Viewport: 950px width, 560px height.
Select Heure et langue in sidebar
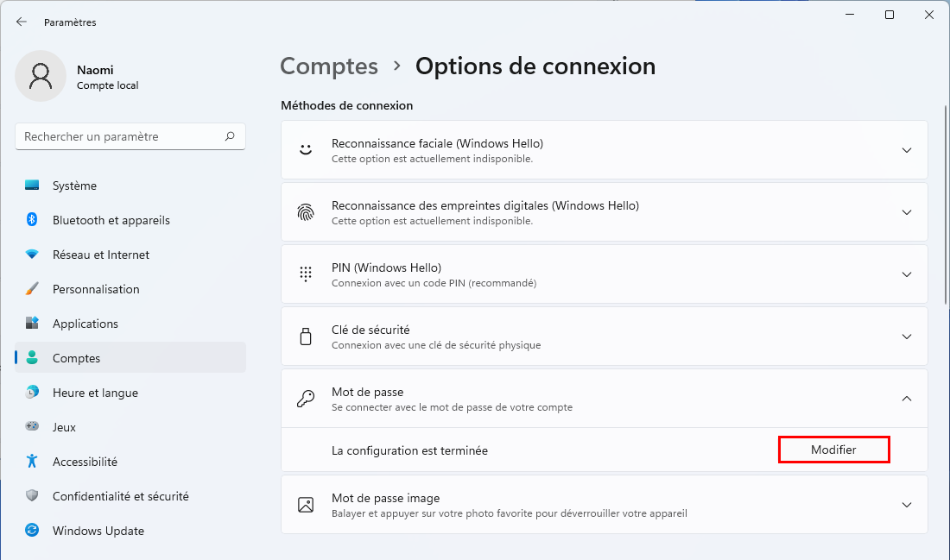(x=130, y=393)
